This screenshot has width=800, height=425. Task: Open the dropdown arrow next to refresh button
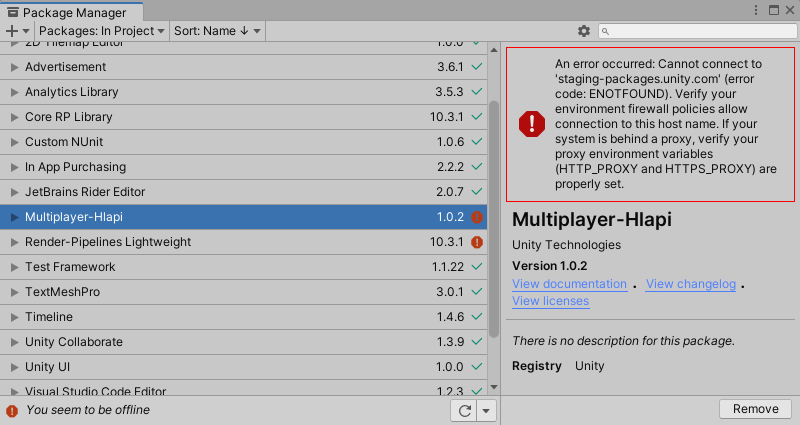(x=486, y=411)
